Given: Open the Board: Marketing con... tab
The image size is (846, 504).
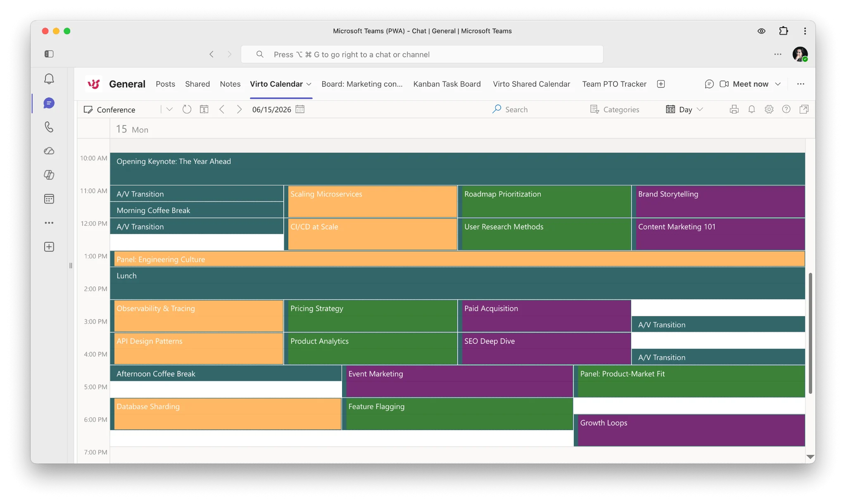Looking at the screenshot, I should 362,84.
